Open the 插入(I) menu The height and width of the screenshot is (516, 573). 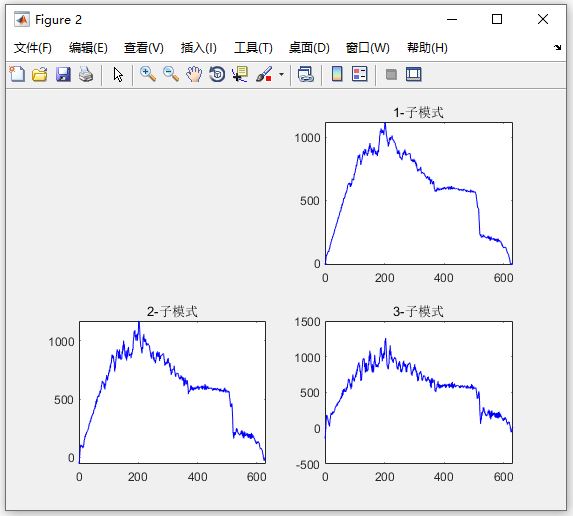(198, 48)
